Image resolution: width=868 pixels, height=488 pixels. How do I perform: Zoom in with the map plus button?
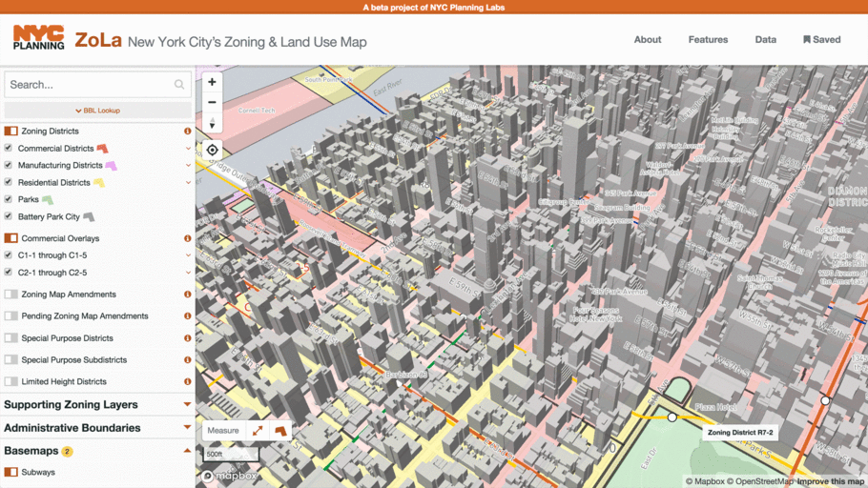[x=212, y=82]
